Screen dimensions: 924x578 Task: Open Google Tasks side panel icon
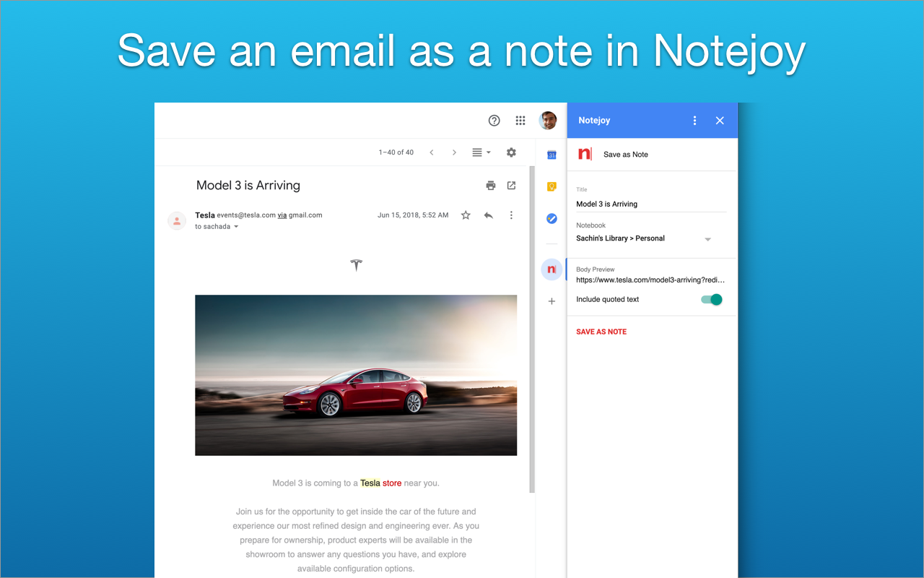pyautogui.click(x=552, y=218)
